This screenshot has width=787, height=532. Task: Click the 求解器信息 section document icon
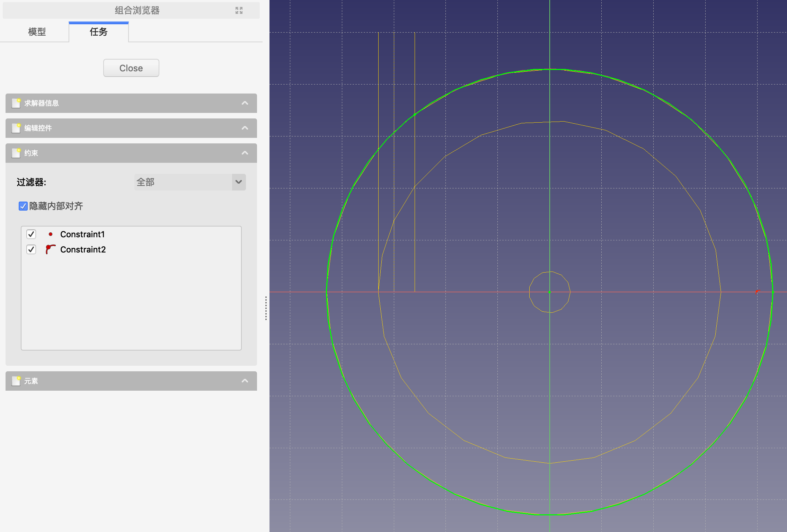pyautogui.click(x=16, y=103)
